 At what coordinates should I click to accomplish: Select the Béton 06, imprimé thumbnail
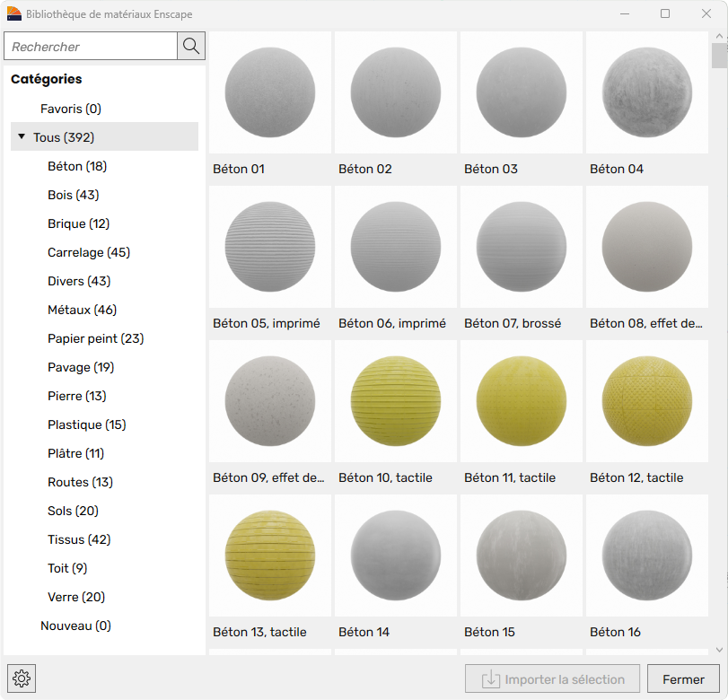pyautogui.click(x=396, y=247)
